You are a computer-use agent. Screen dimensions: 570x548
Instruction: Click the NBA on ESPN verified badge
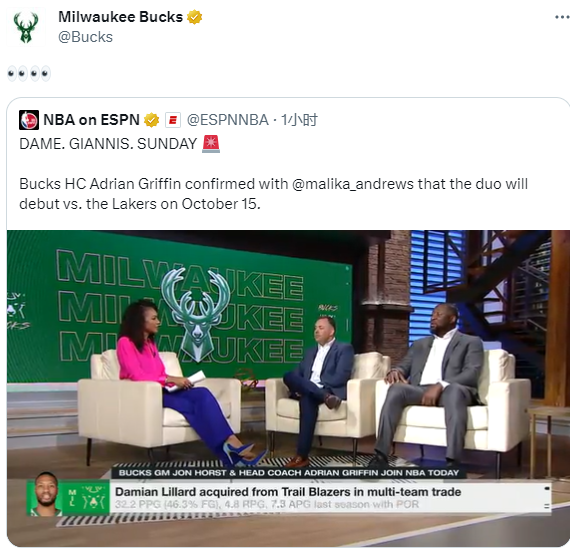tap(152, 120)
